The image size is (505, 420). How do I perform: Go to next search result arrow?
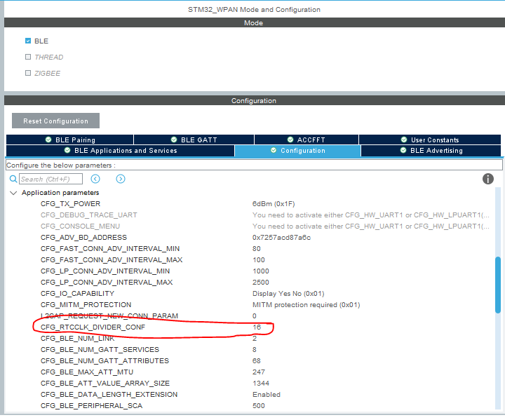coord(121,179)
